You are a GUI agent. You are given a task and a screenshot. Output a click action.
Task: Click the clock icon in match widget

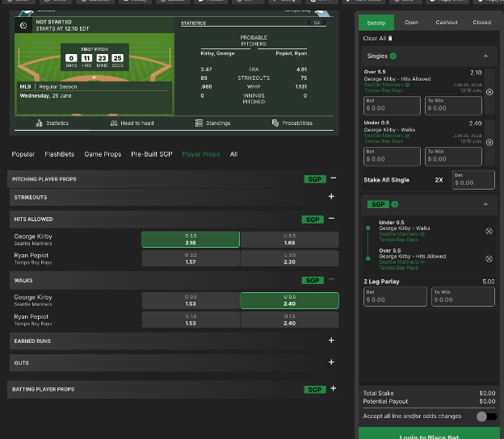coord(23,26)
